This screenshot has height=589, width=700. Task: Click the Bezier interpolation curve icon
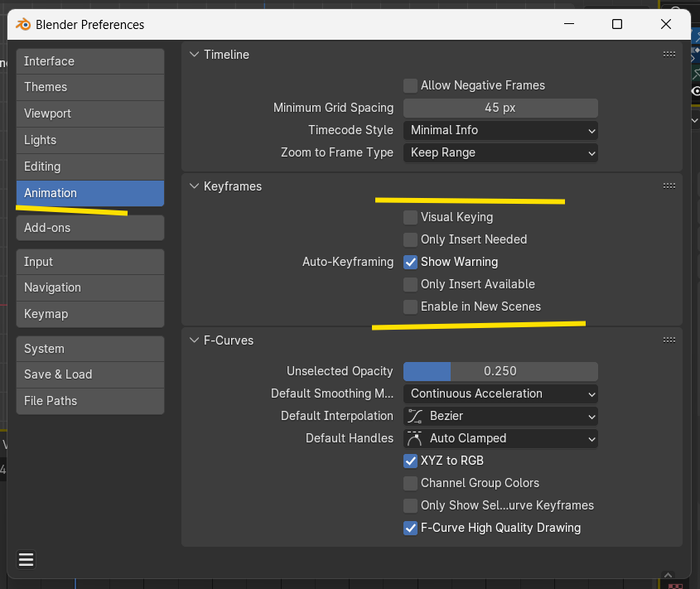click(x=415, y=416)
